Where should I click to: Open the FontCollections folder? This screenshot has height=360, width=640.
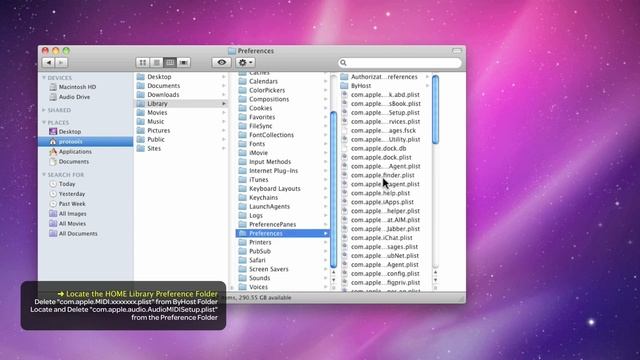coord(282,135)
